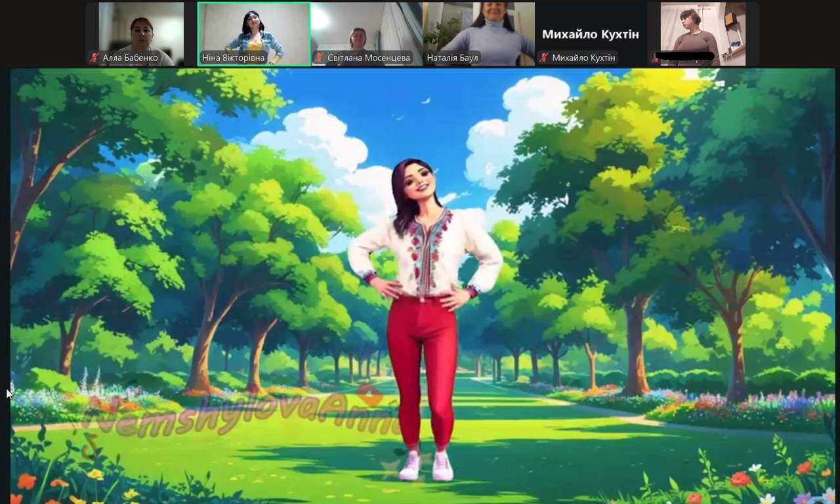Image resolution: width=840 pixels, height=504 pixels.
Task: Click the animated character's white sneakers
Action: tap(427, 466)
